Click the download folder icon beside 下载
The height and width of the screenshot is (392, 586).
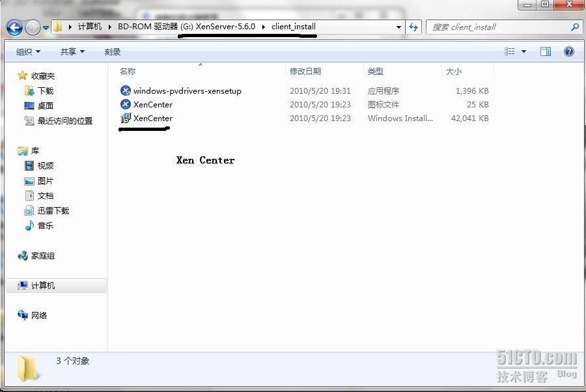29,91
